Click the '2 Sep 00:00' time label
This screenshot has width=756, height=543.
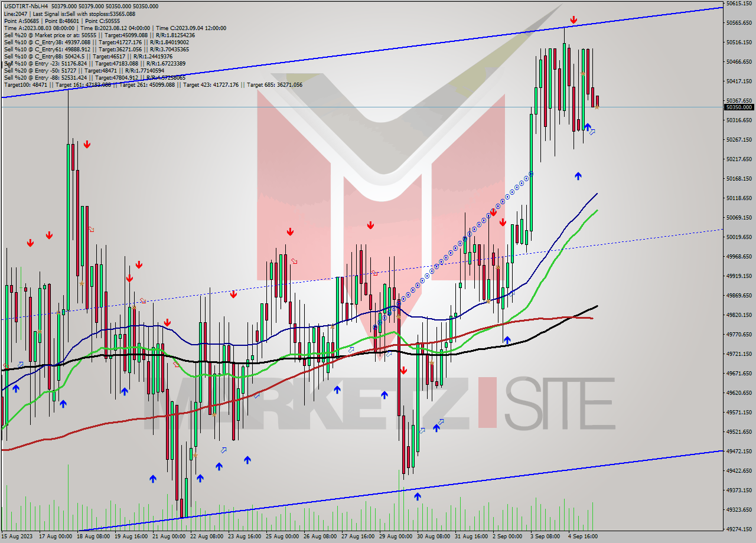click(x=508, y=537)
